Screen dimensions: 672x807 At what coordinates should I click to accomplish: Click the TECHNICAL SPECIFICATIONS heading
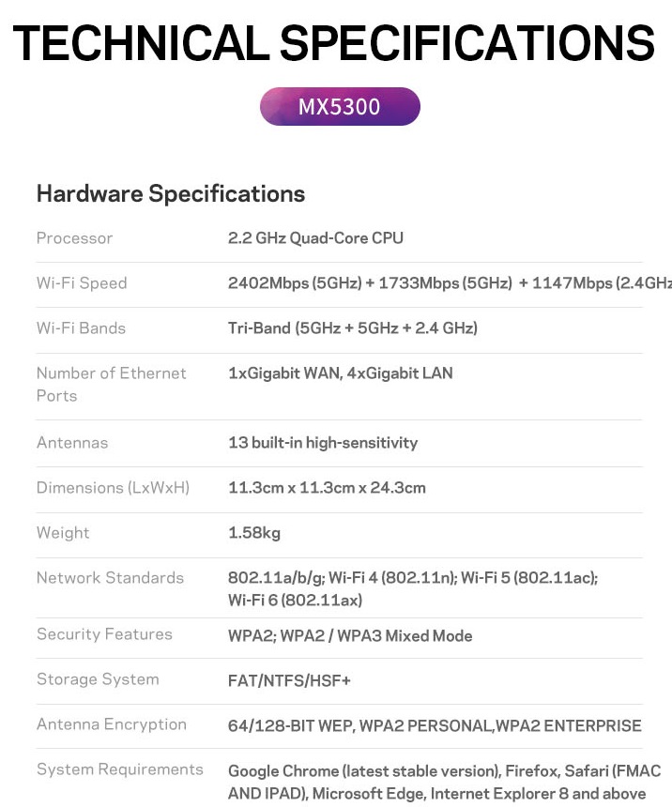pyautogui.click(x=334, y=43)
